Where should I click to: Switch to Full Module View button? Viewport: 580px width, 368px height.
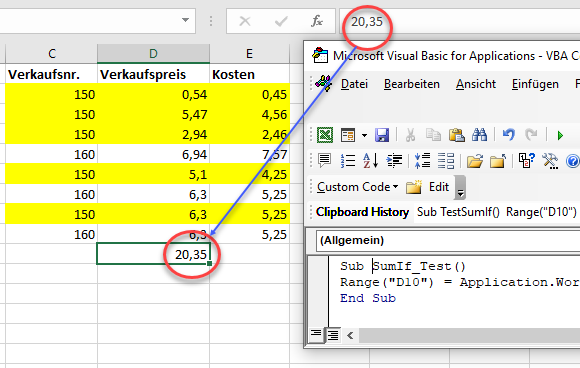pos(333,335)
